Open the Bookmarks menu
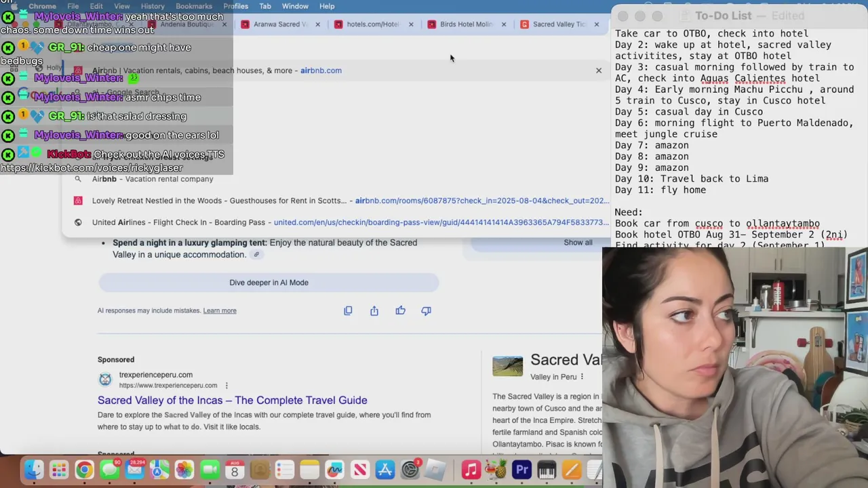The width and height of the screenshot is (868, 488). 194,6
